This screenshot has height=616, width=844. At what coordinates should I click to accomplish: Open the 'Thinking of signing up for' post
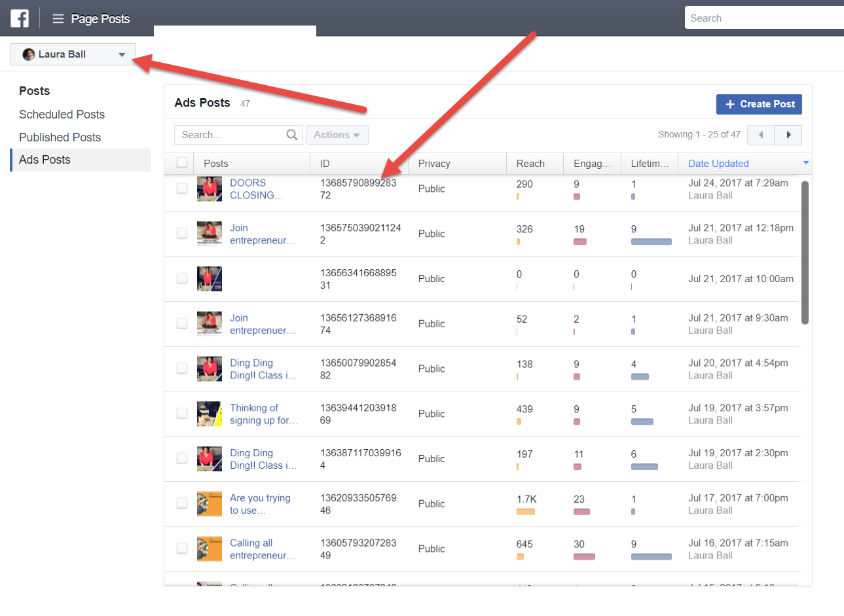pyautogui.click(x=264, y=414)
